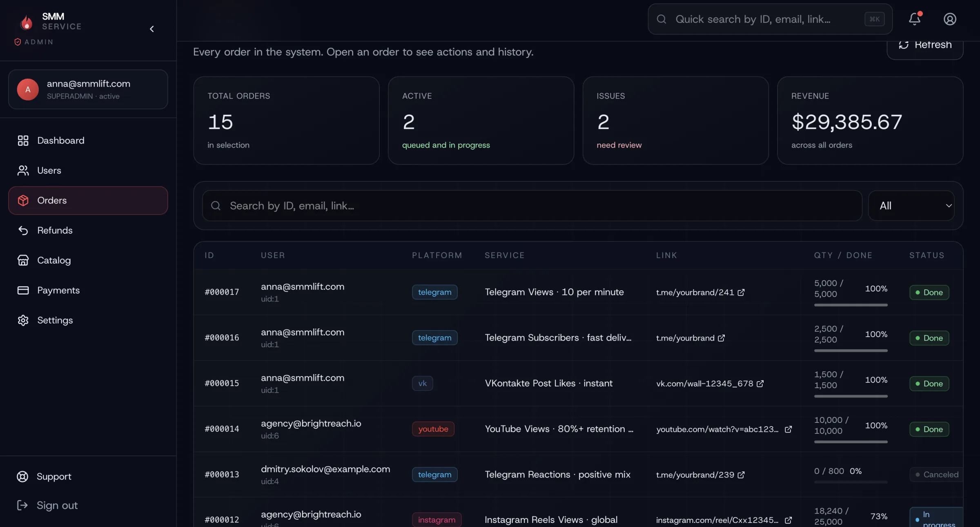This screenshot has height=527, width=980.
Task: Click Sign out link
Action: point(57,505)
